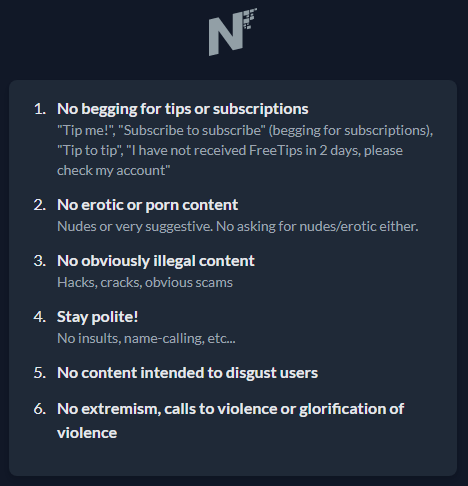The height and width of the screenshot is (486, 468).
Task: Click the N logo icon at top
Action: click(233, 32)
